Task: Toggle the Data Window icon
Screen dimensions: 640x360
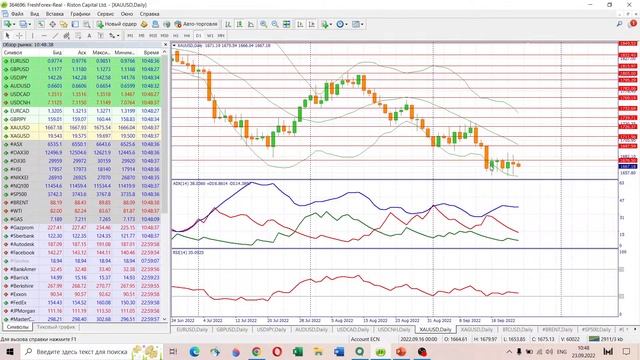Action: point(53,24)
